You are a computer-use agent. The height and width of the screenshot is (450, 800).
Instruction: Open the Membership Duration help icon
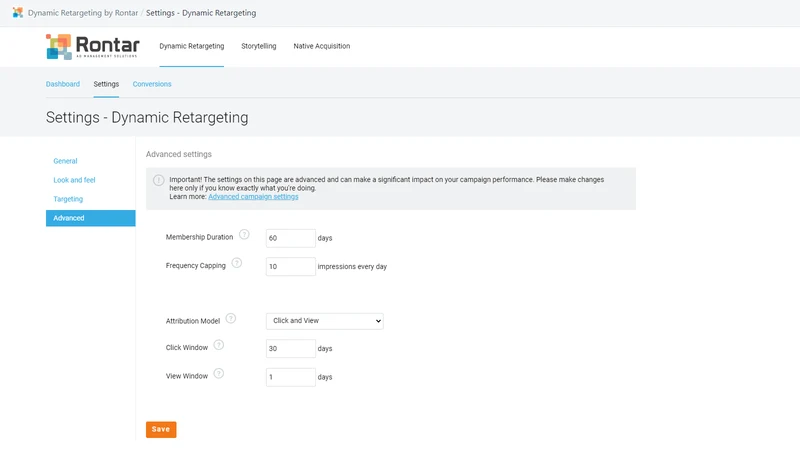(244, 235)
